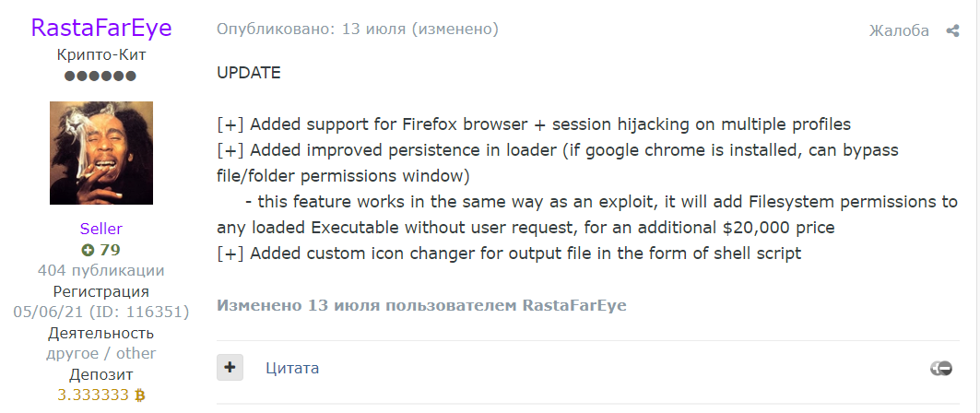Click the (изменено) edited label
The image size is (980, 413).
tap(455, 29)
